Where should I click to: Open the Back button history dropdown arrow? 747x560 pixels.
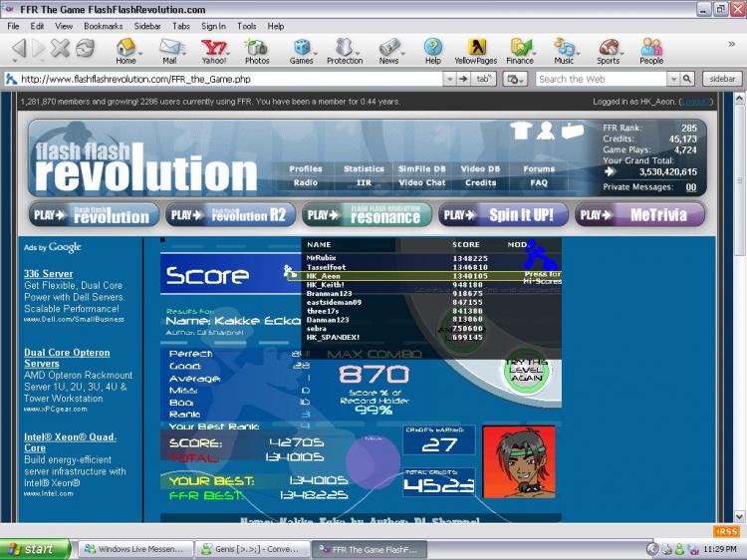[15, 61]
